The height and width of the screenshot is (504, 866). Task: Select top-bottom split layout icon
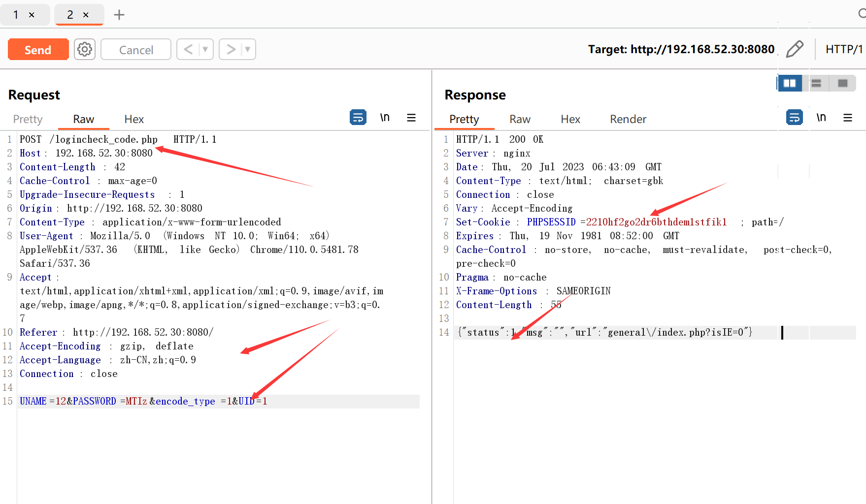(x=816, y=83)
